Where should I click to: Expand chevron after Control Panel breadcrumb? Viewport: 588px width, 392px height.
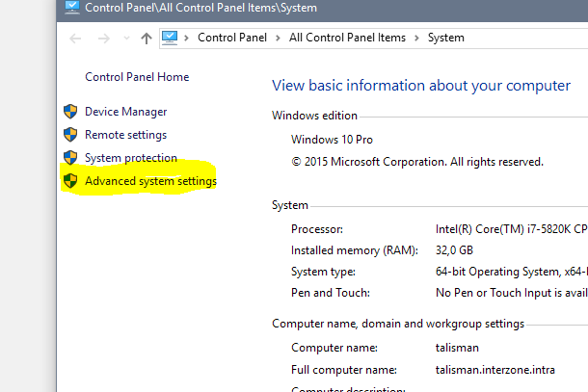[278, 38]
